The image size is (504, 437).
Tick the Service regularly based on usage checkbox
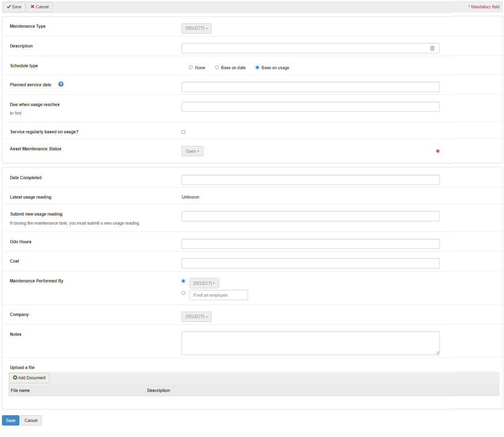(183, 132)
